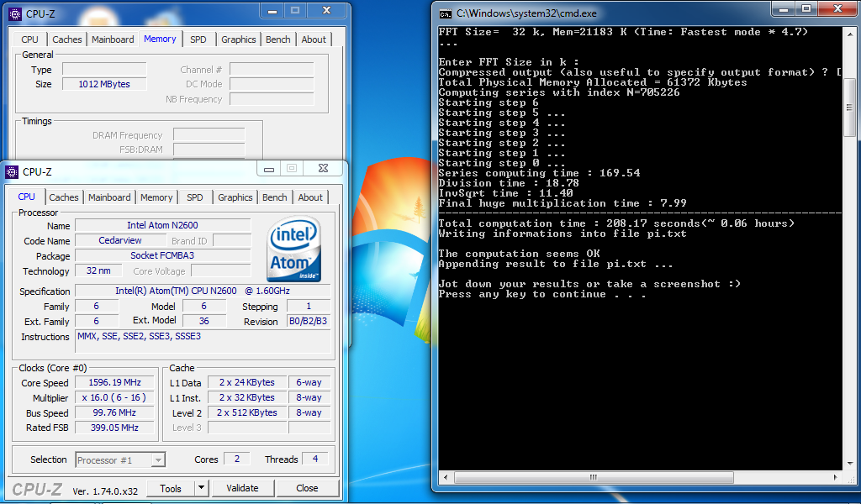861x504 pixels.
Task: Open Caches tab in back CPU-Z window
Action: point(67,39)
